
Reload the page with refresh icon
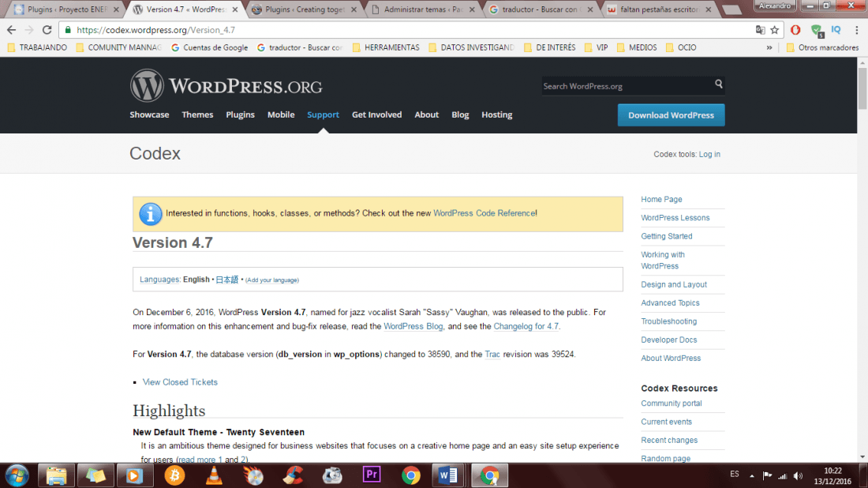tap(47, 30)
